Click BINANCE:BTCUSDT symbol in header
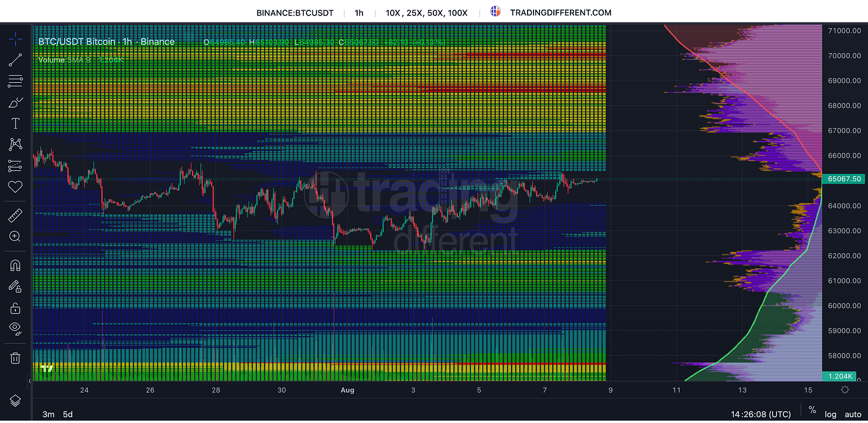 tap(294, 13)
